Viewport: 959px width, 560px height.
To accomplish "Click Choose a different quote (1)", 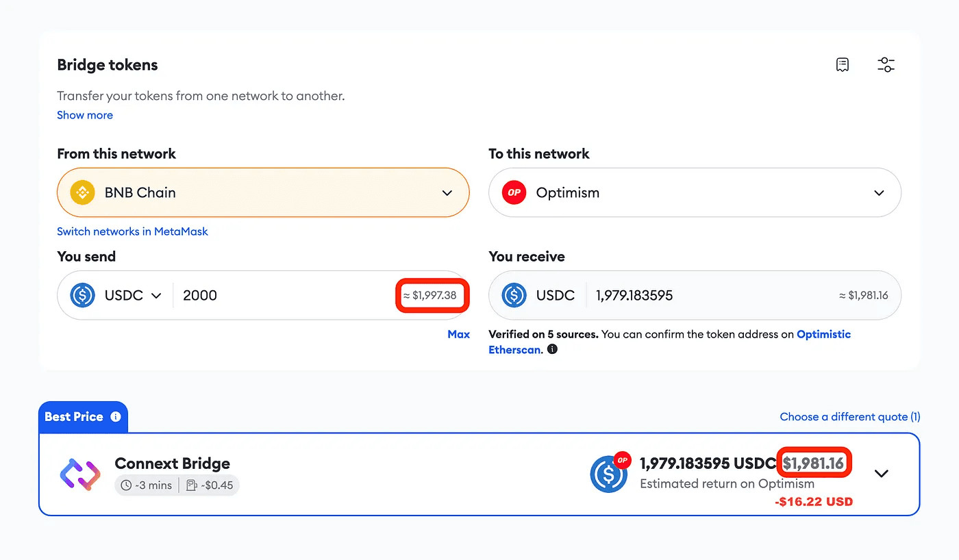I will pyautogui.click(x=850, y=416).
